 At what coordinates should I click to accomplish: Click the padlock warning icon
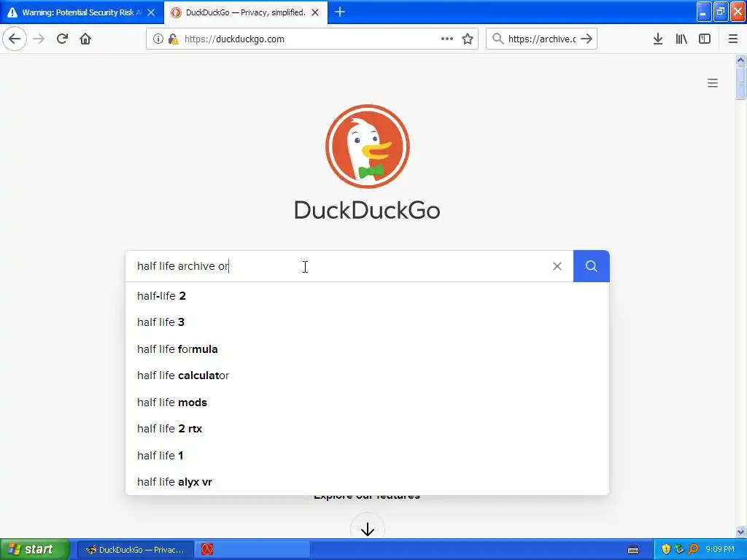click(x=173, y=39)
